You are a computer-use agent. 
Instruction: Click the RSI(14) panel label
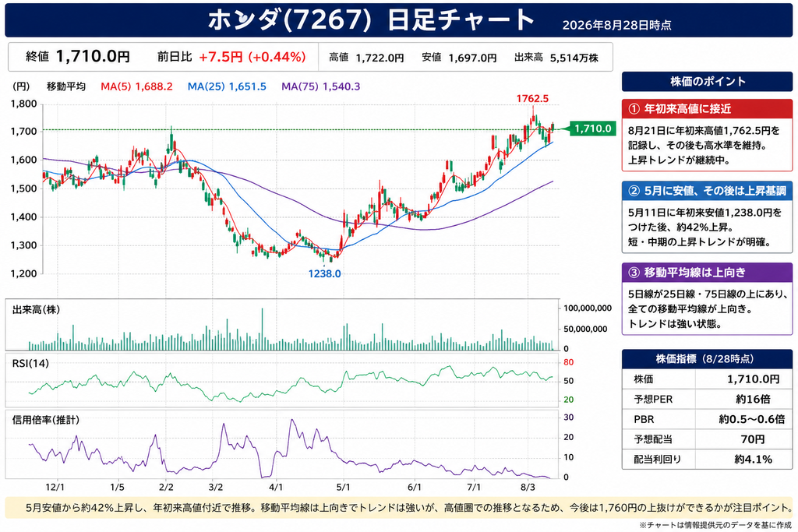coord(30,363)
